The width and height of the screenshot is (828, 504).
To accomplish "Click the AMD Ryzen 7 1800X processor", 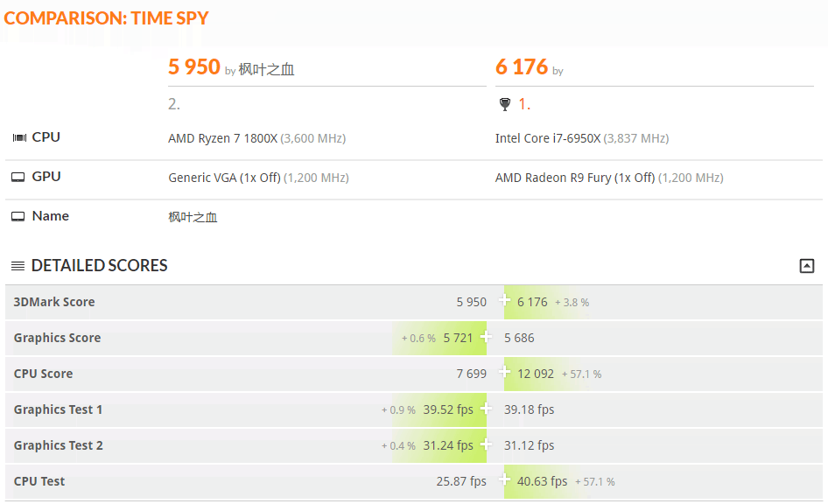I will 222,138.
